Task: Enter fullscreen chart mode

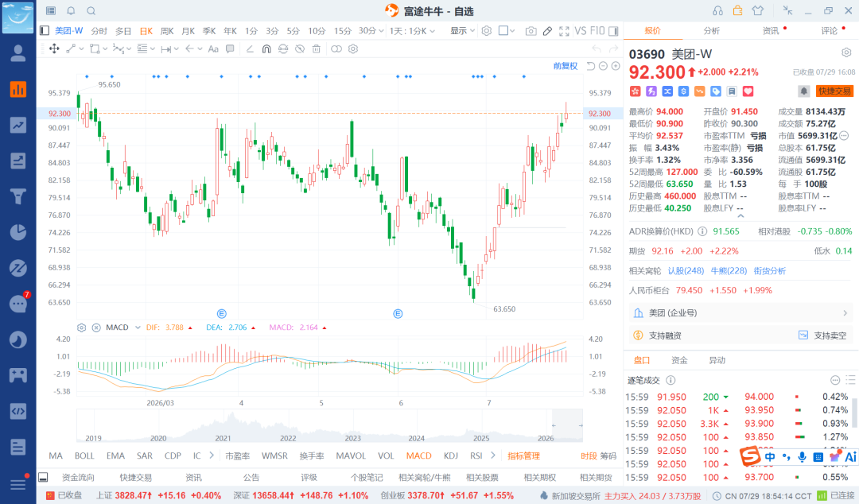Action: (x=564, y=31)
